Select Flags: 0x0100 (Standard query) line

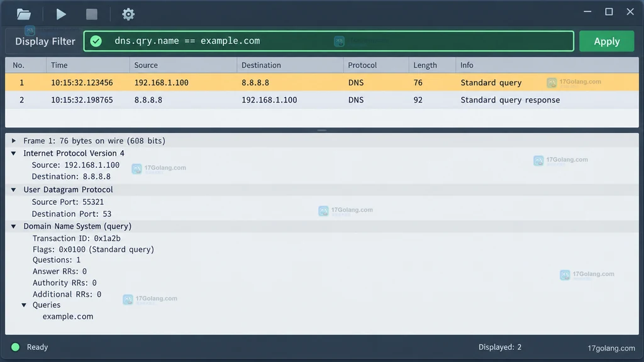pyautogui.click(x=93, y=249)
